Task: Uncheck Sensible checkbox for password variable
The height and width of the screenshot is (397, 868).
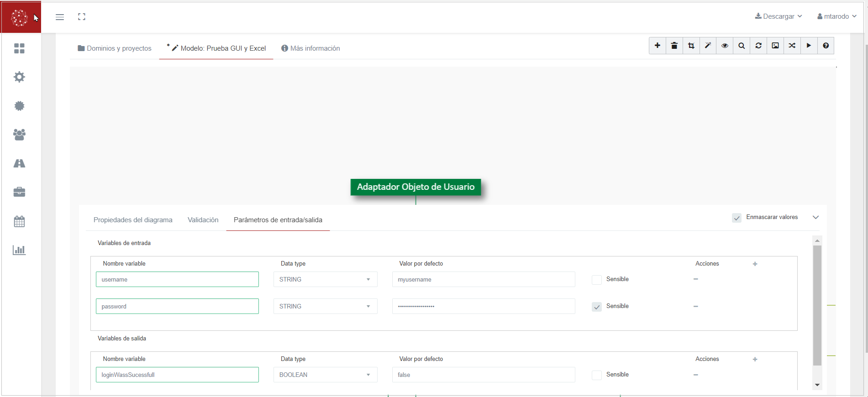Action: coord(596,307)
